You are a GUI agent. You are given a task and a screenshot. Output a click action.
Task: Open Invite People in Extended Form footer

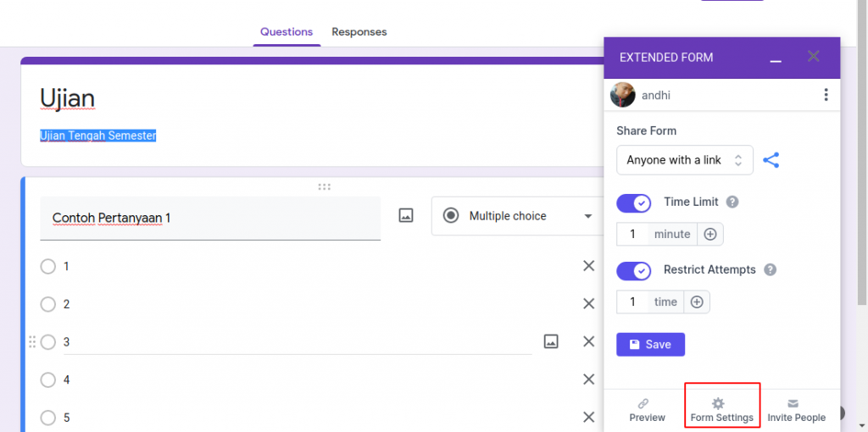pos(797,411)
